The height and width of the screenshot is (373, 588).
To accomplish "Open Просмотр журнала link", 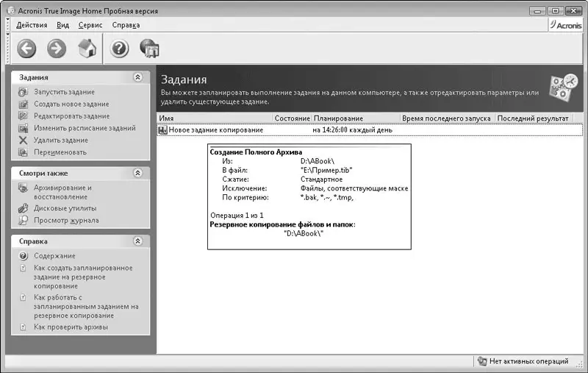I will [x=66, y=220].
